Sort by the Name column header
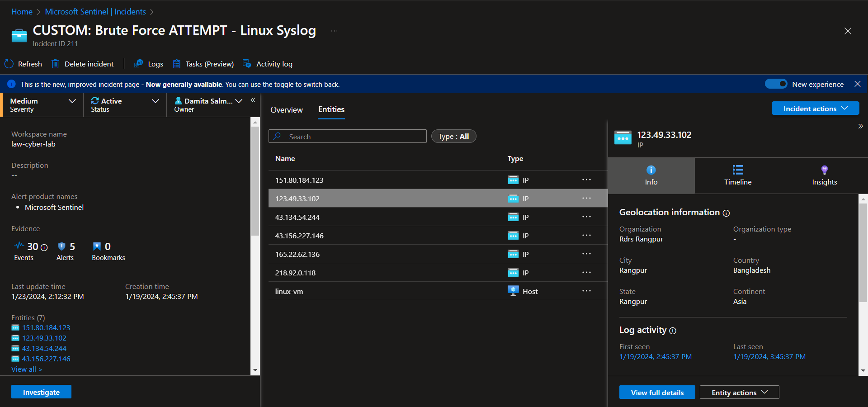This screenshot has width=868, height=407. tap(285, 159)
